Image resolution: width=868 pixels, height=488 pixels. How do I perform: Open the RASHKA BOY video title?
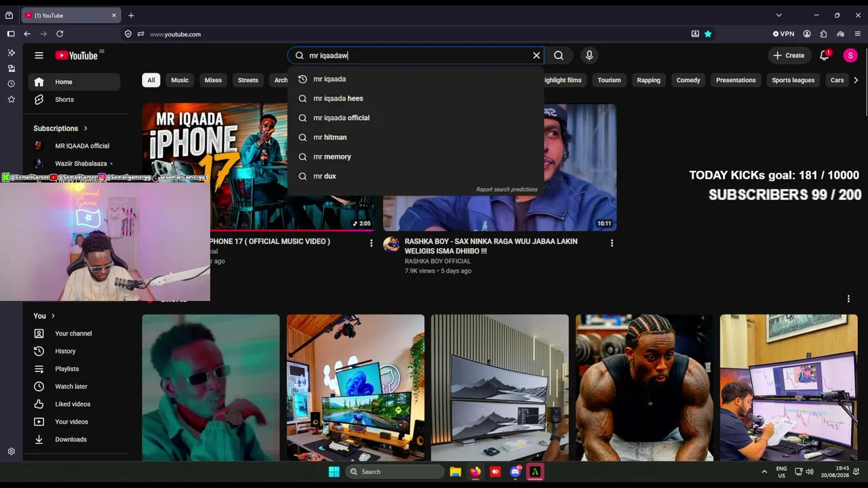click(491, 246)
